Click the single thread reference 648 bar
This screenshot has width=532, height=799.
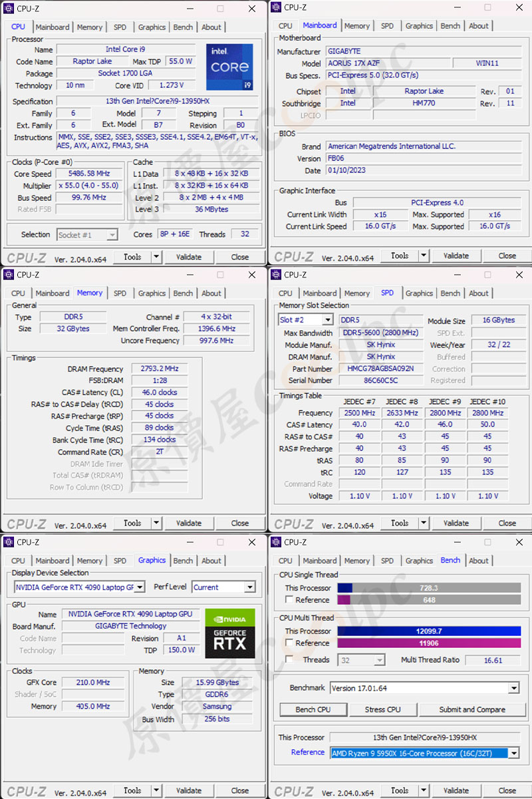click(429, 600)
